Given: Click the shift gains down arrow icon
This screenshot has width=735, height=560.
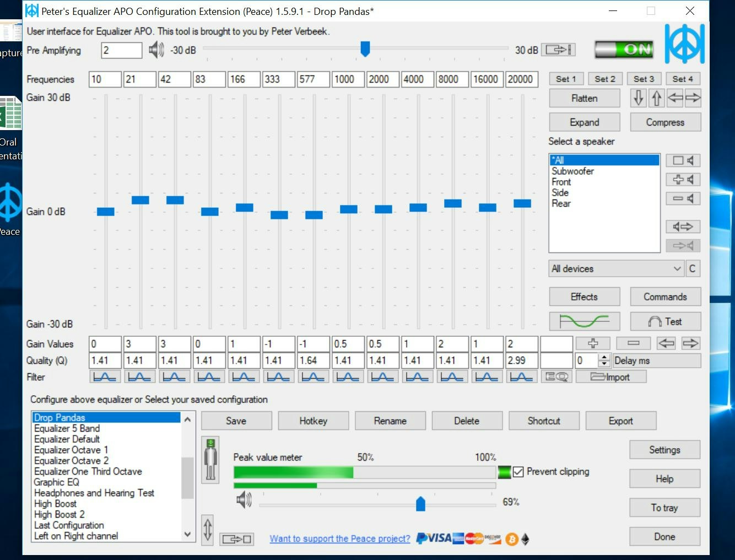Looking at the screenshot, I should click(638, 99).
